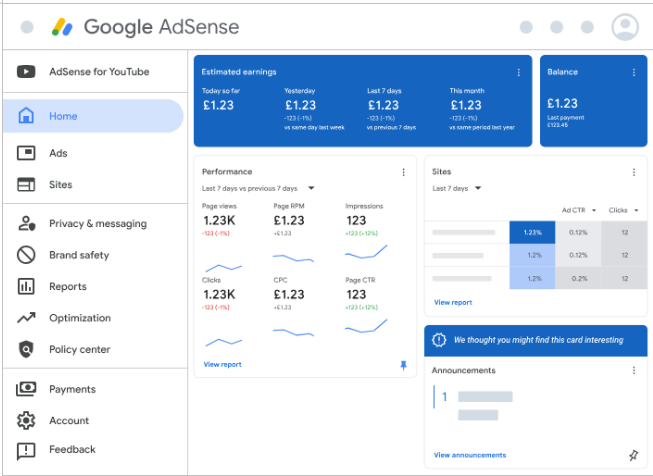Click the Ads sidebar icon

click(26, 153)
